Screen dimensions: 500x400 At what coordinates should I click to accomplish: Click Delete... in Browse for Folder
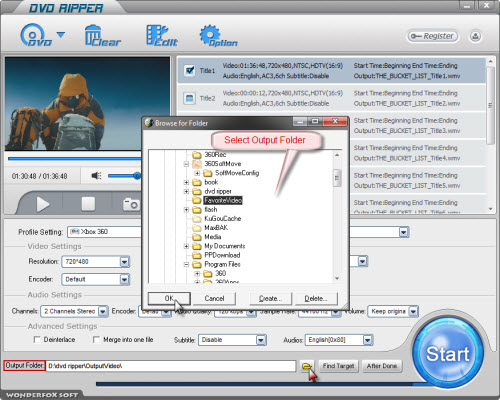[x=316, y=298]
